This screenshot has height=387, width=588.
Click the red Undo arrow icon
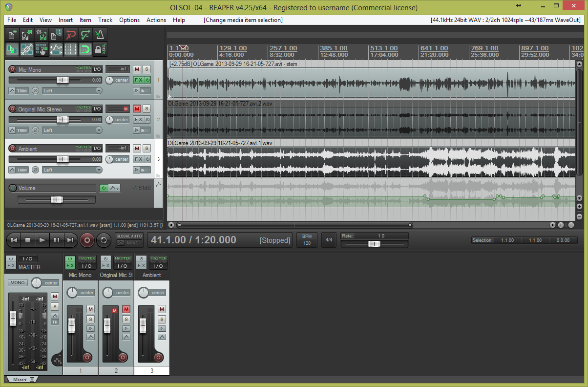pyautogui.click(x=70, y=34)
